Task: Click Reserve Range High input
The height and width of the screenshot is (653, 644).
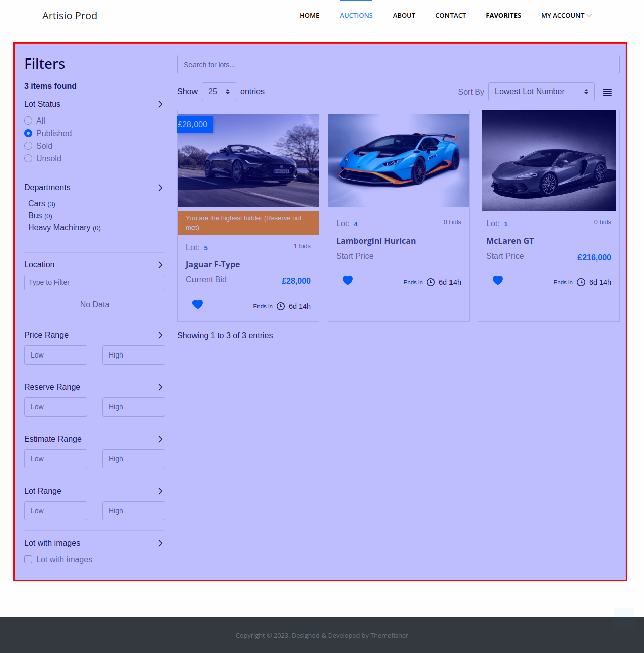Action: 134,407
